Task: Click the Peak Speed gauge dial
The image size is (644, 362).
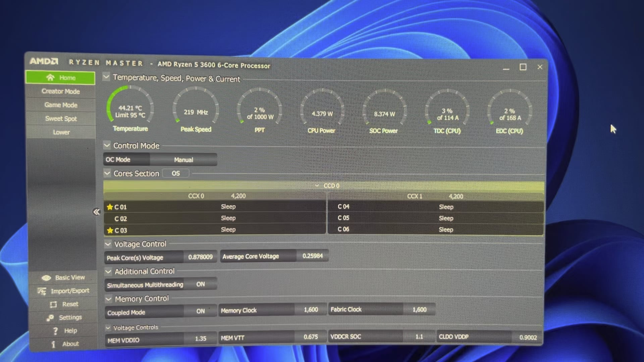Action: (196, 106)
